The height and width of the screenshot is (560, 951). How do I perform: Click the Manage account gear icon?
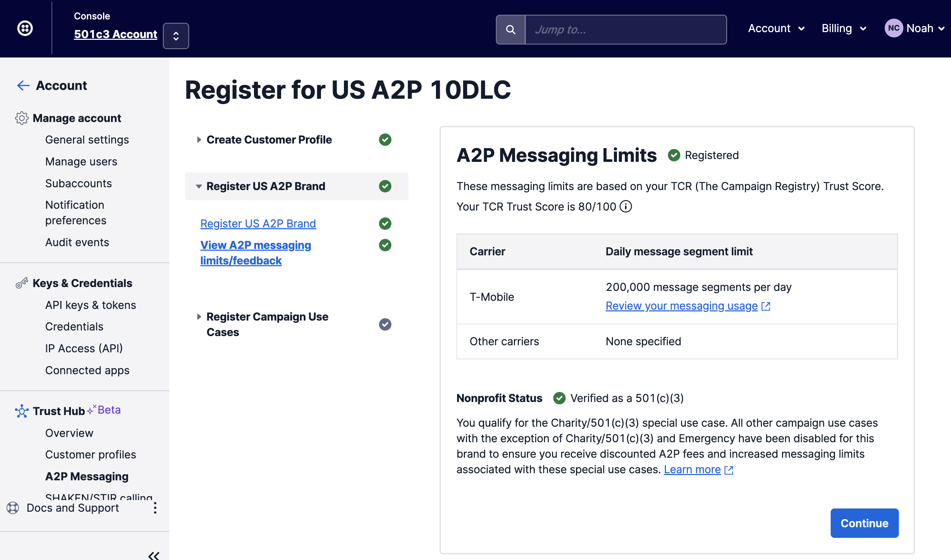[x=22, y=118]
